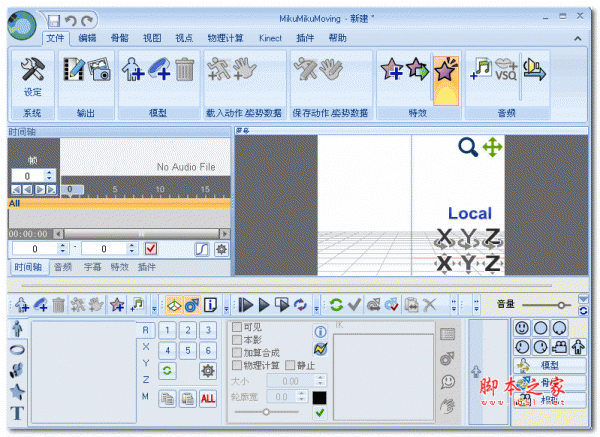Click the smiley face icon in top-right face grid
600x437 pixels.
522,328
